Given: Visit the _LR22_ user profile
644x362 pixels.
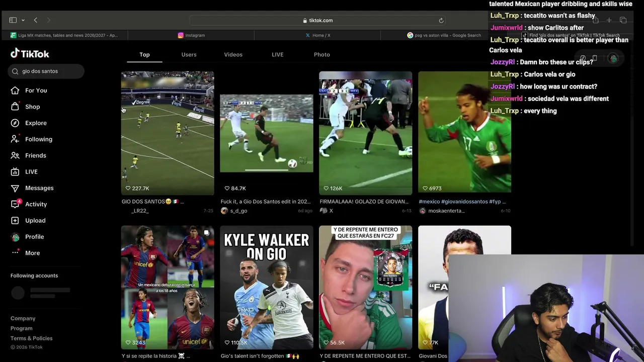Looking at the screenshot, I should pyautogui.click(x=140, y=211).
